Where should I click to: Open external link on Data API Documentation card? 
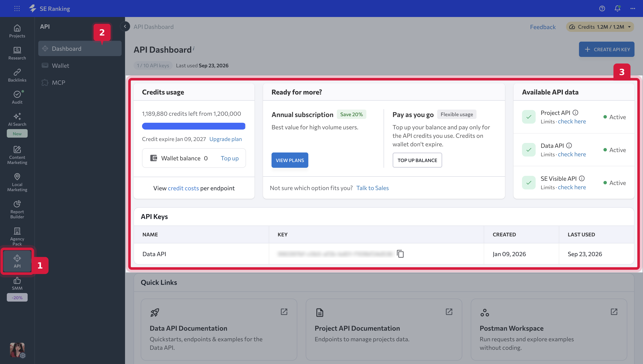[284, 312]
